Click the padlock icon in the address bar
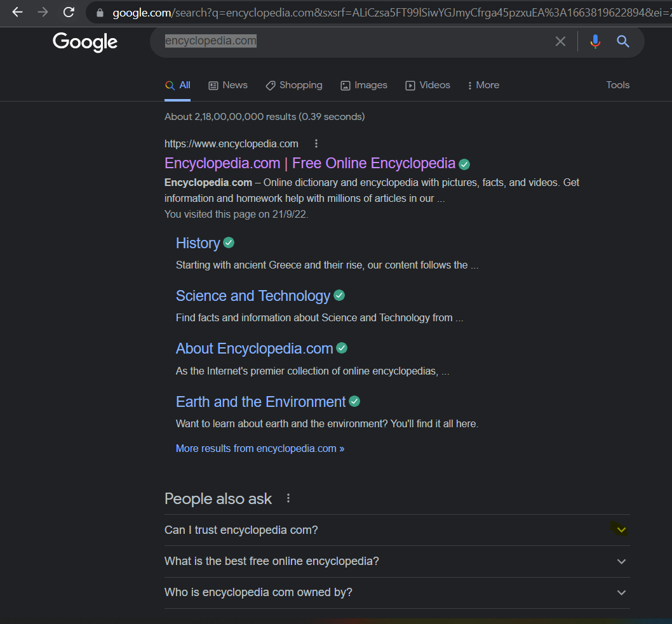 point(98,12)
